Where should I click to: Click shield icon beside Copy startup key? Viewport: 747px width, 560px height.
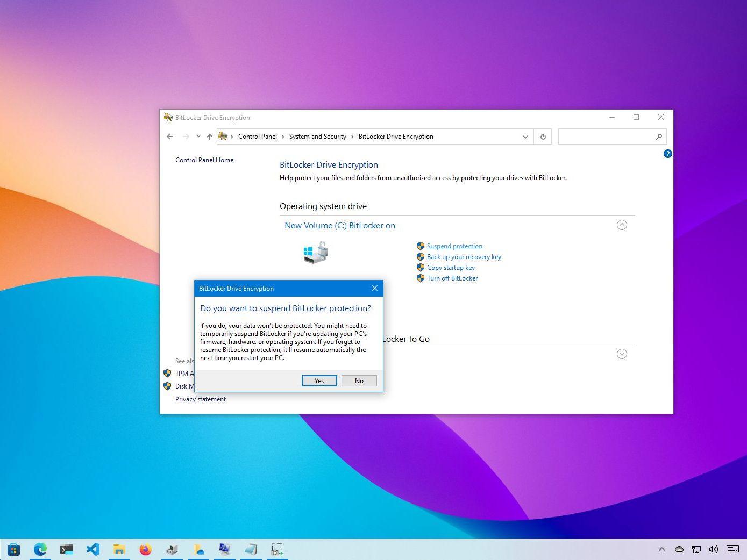pos(421,268)
